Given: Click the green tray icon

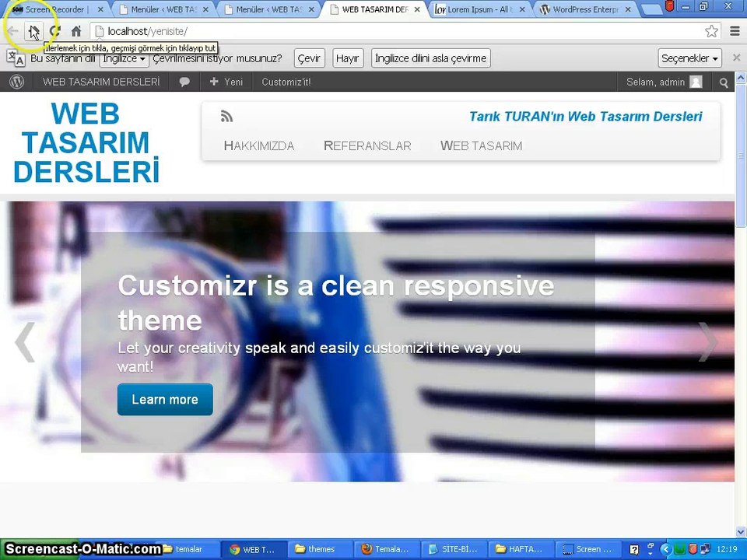Looking at the screenshot, I should click(680, 550).
